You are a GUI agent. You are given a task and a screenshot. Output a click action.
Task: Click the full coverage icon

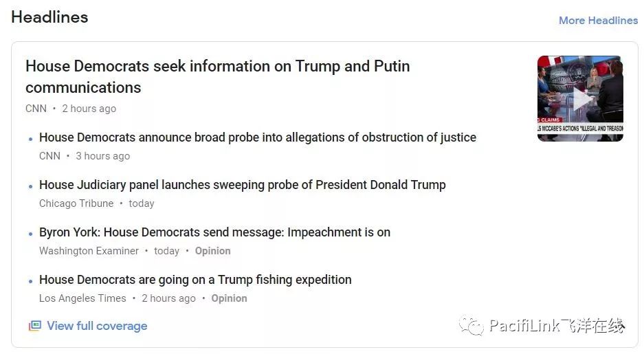[34, 326]
